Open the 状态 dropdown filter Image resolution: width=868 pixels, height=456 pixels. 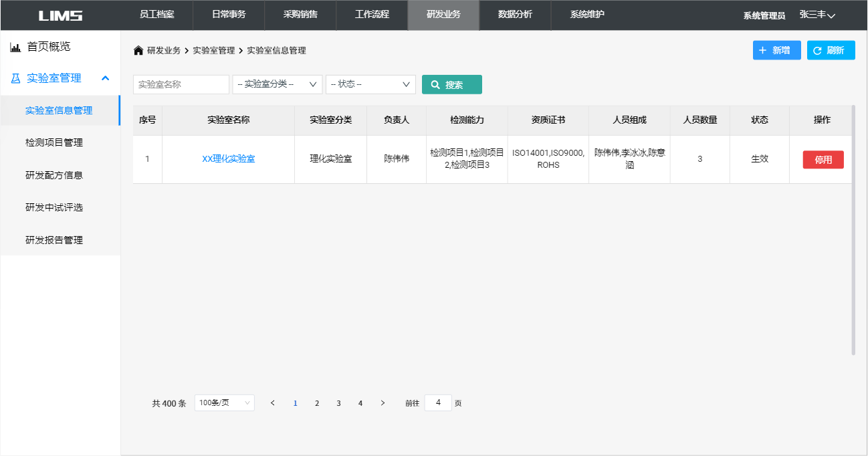(x=370, y=84)
